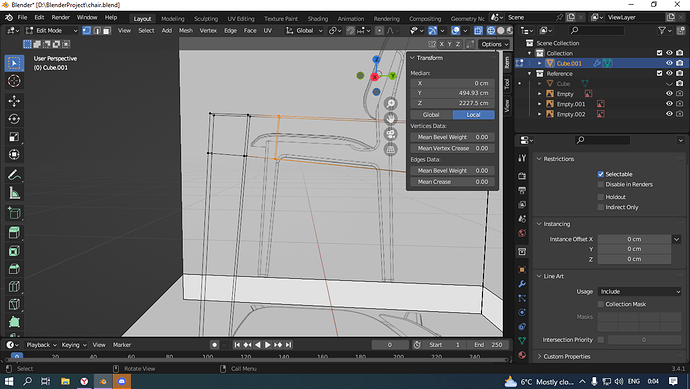Click the Global transform button
690x389 pixels.
431,114
